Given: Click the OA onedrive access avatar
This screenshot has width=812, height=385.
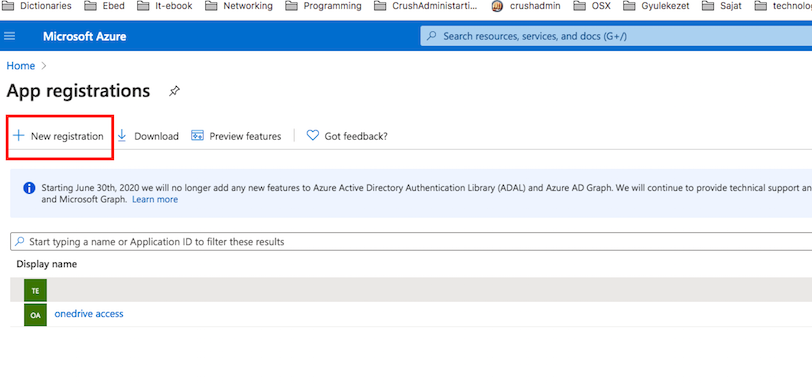Looking at the screenshot, I should [35, 315].
